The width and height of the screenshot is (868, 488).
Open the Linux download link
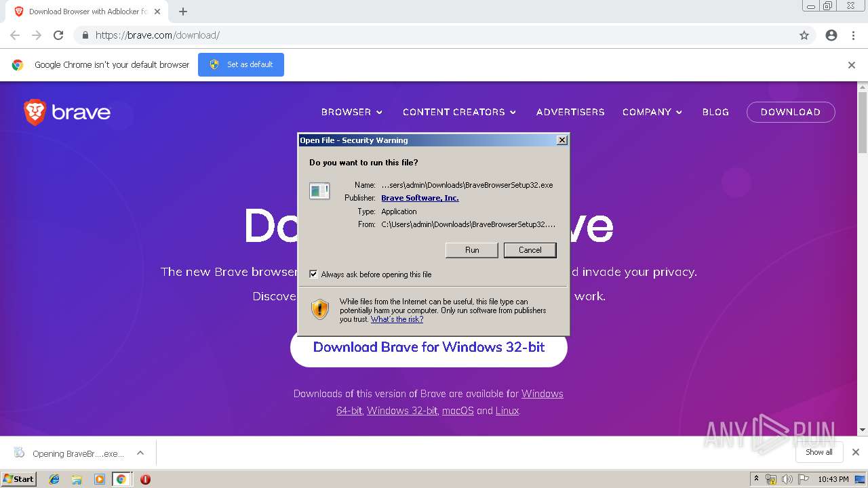pos(507,411)
